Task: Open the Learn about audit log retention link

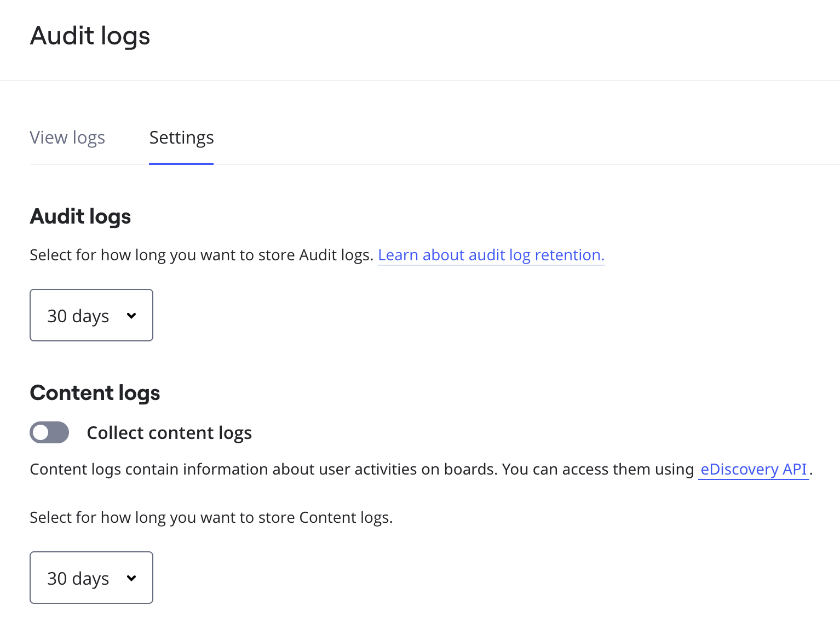Action: pyautogui.click(x=491, y=255)
